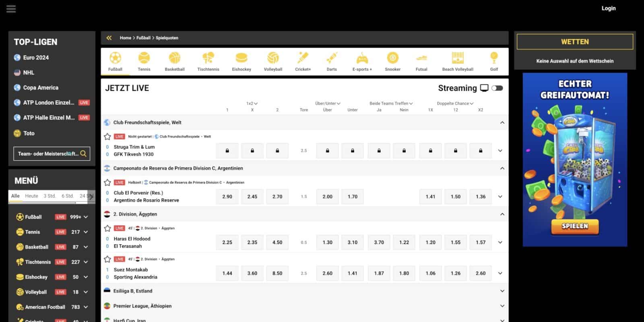Image resolution: width=644 pixels, height=322 pixels.
Task: Favorite the Haras El Hodood match
Action: (x=107, y=228)
